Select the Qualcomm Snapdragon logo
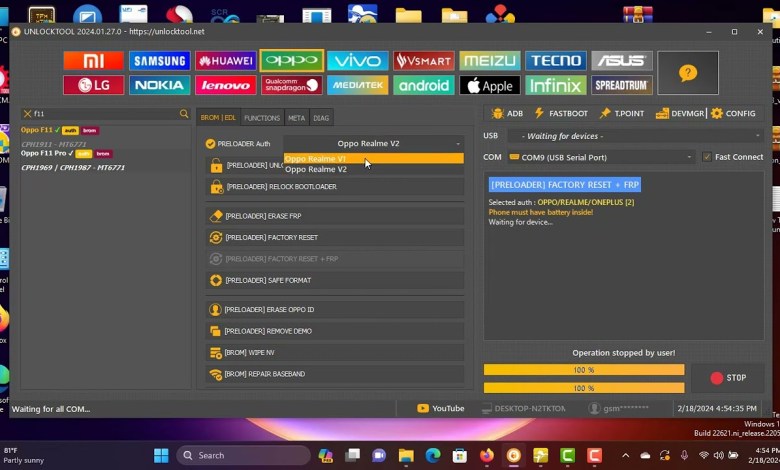Image resolution: width=780 pixels, height=470 pixels. click(x=292, y=85)
